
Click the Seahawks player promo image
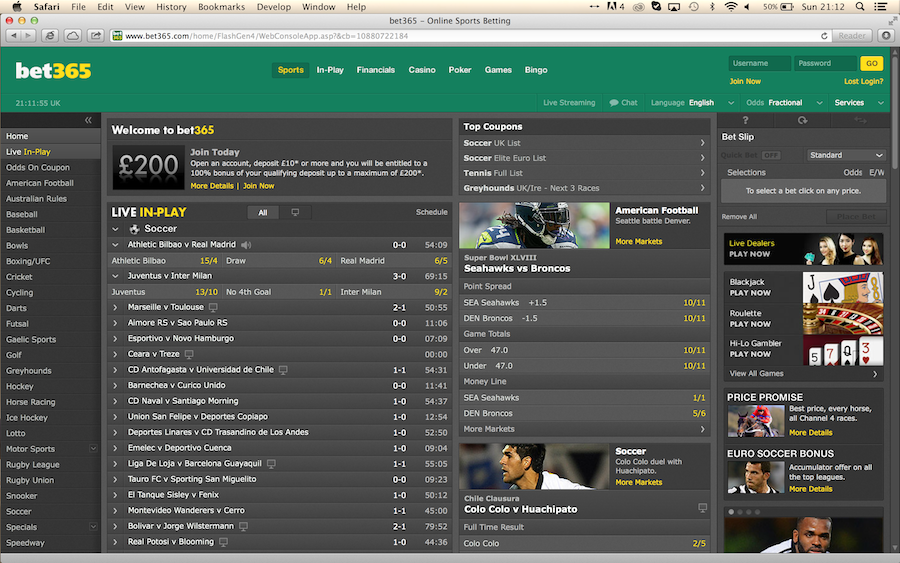(534, 225)
